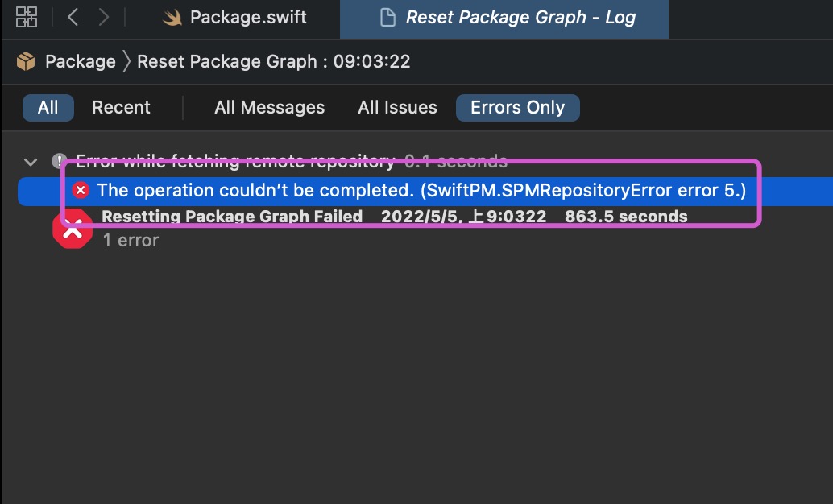Open the Package breadcrumb dropdown
The image size is (833, 504).
pyautogui.click(x=81, y=62)
